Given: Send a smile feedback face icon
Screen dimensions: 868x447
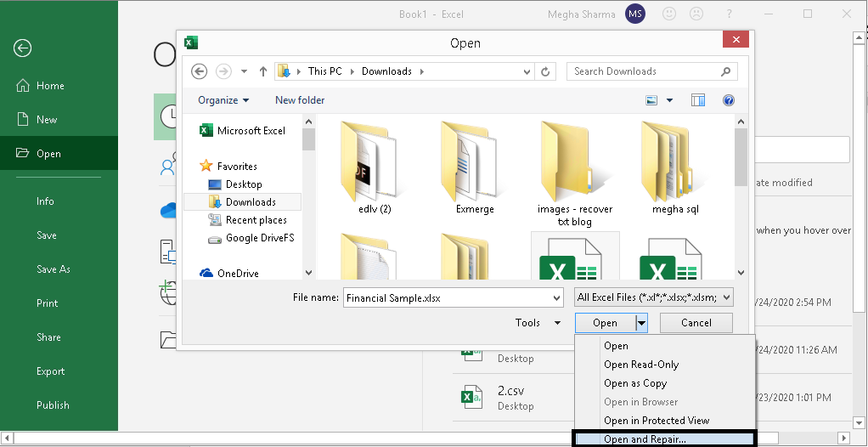Looking at the screenshot, I should 669,14.
